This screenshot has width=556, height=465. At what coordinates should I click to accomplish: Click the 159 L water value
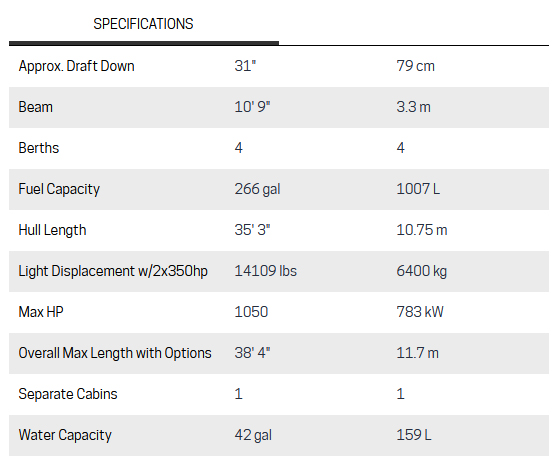coord(414,435)
